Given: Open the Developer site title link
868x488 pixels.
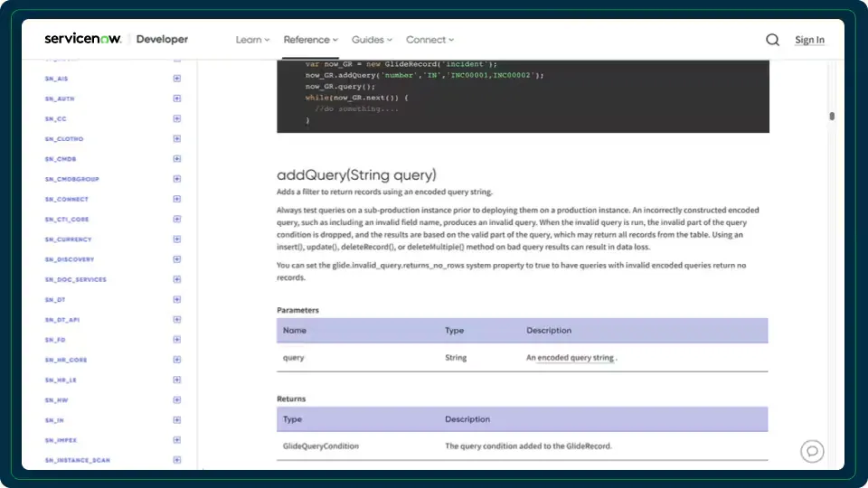Looking at the screenshot, I should [162, 39].
